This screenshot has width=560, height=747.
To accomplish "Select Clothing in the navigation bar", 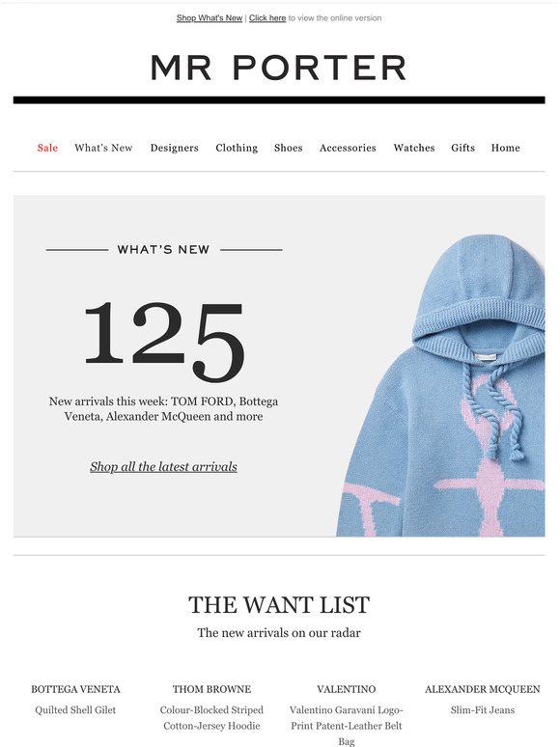I will coord(237,148).
